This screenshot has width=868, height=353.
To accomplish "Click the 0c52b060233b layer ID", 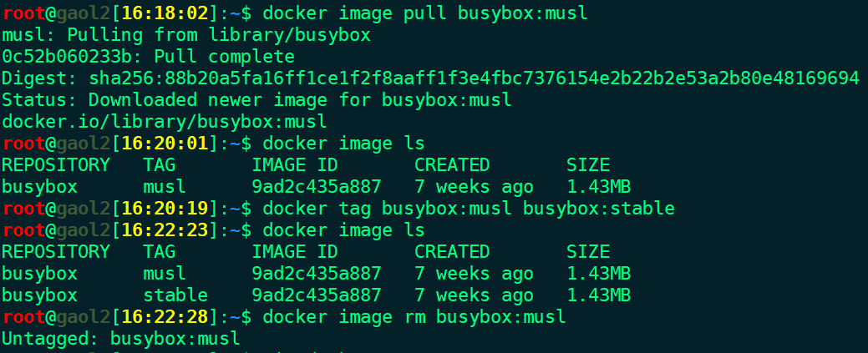I will [67, 57].
